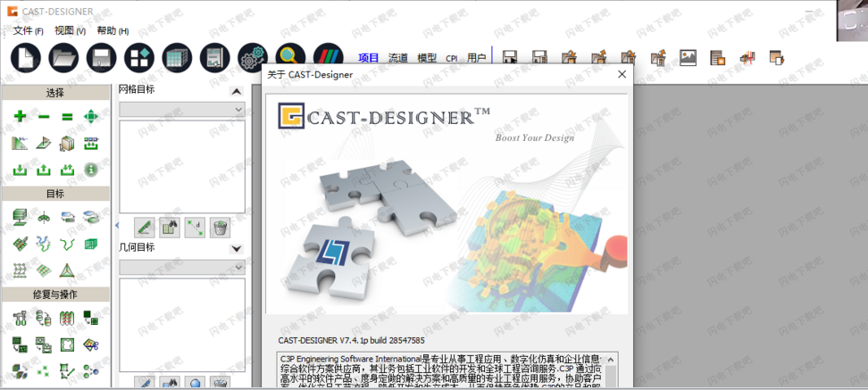Open the 几何目标 combo box
Viewport: 868px width, 390px height.
click(x=182, y=267)
